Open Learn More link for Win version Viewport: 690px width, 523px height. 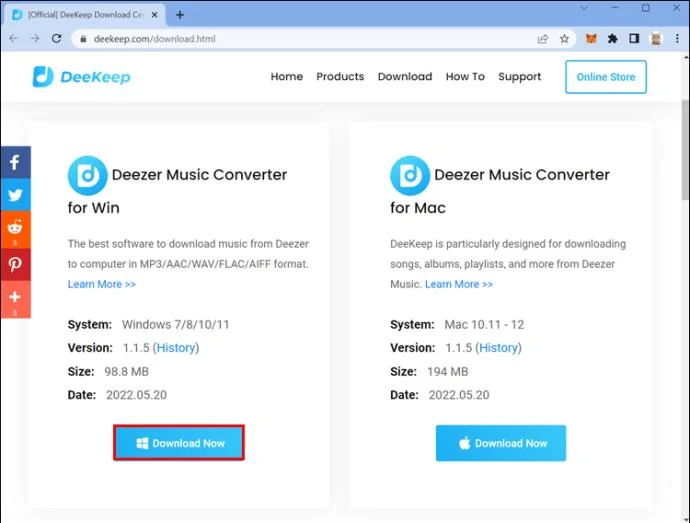pyautogui.click(x=102, y=284)
